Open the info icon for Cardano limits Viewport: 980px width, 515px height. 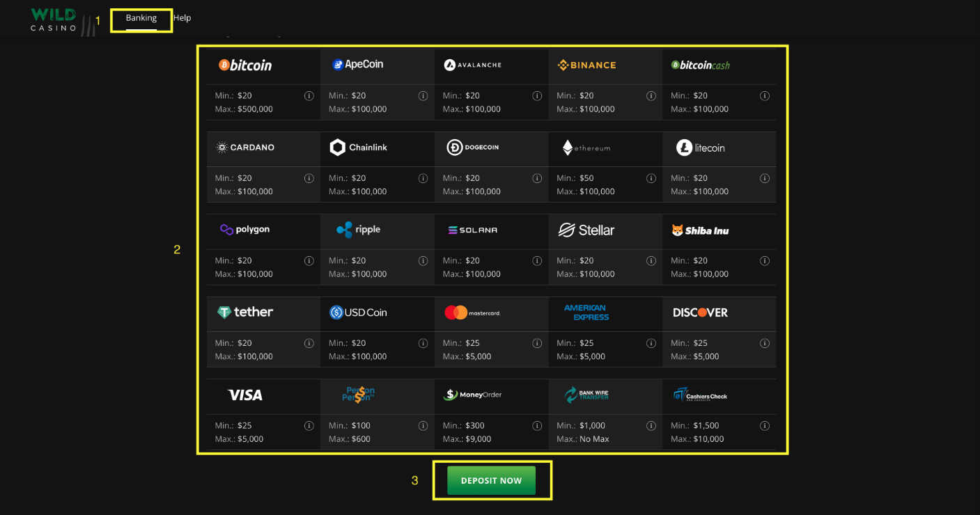coord(309,178)
